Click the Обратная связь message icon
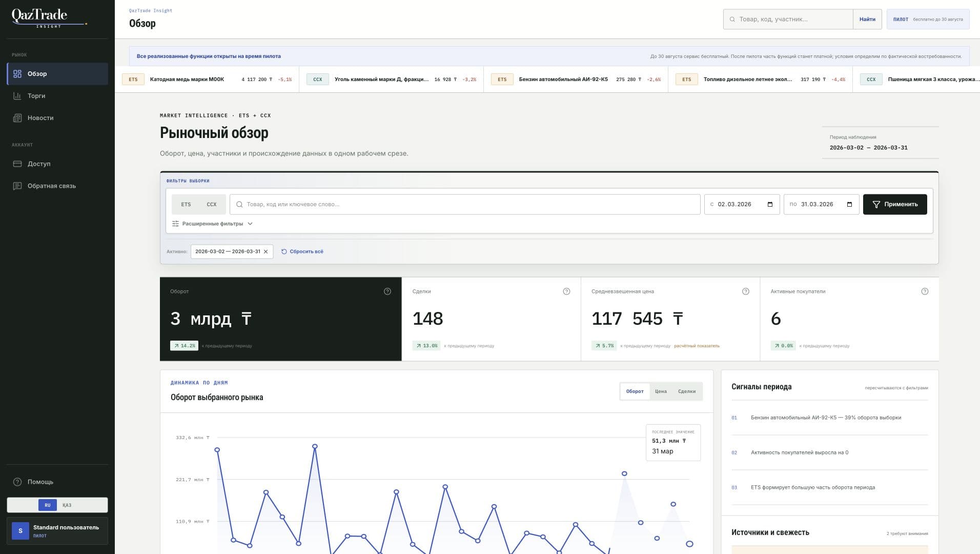 [17, 186]
